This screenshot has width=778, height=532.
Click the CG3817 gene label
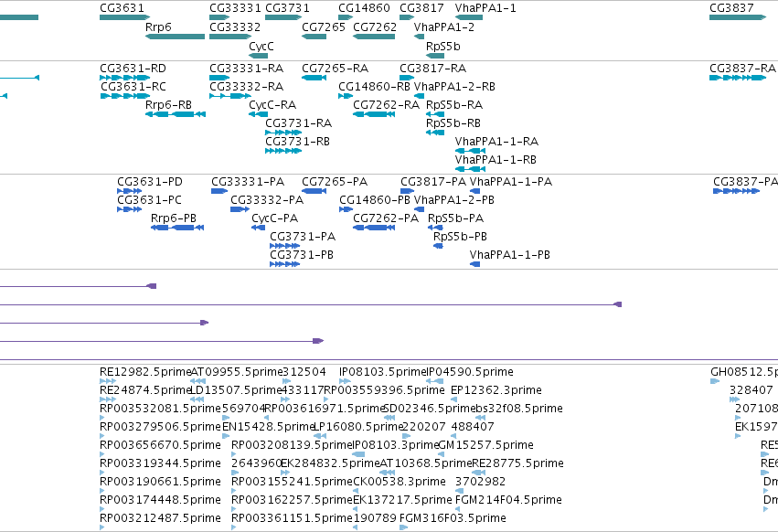point(421,8)
